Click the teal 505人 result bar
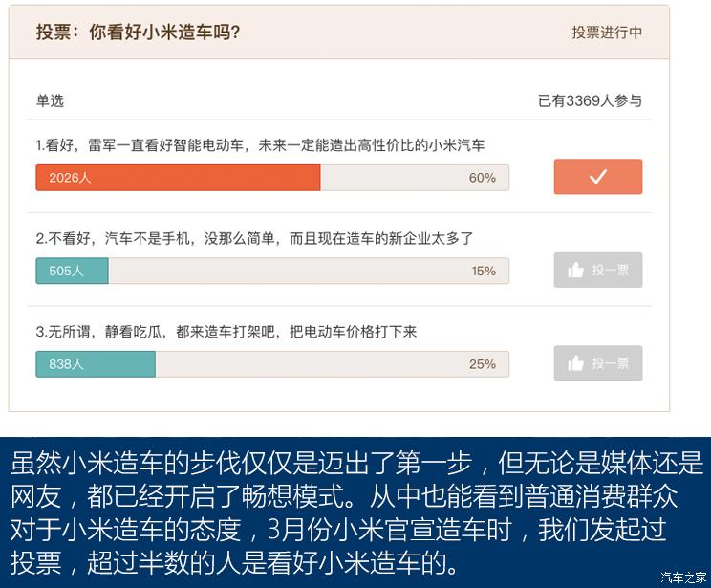The width and height of the screenshot is (711, 588). [72, 271]
